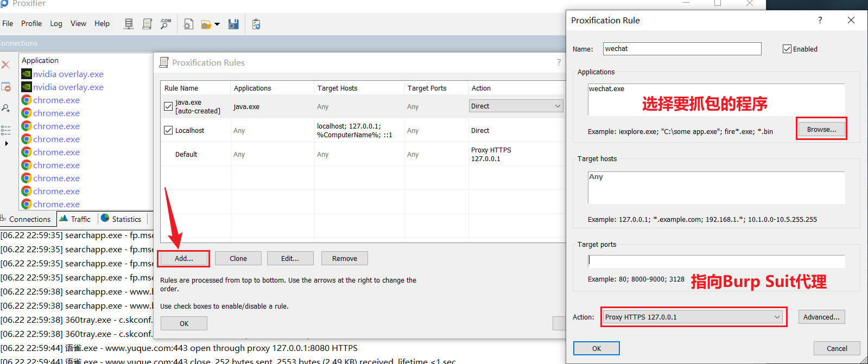Close the Proxification Rule dialog with X
Screen dimensions: 868x364
pos(851,20)
